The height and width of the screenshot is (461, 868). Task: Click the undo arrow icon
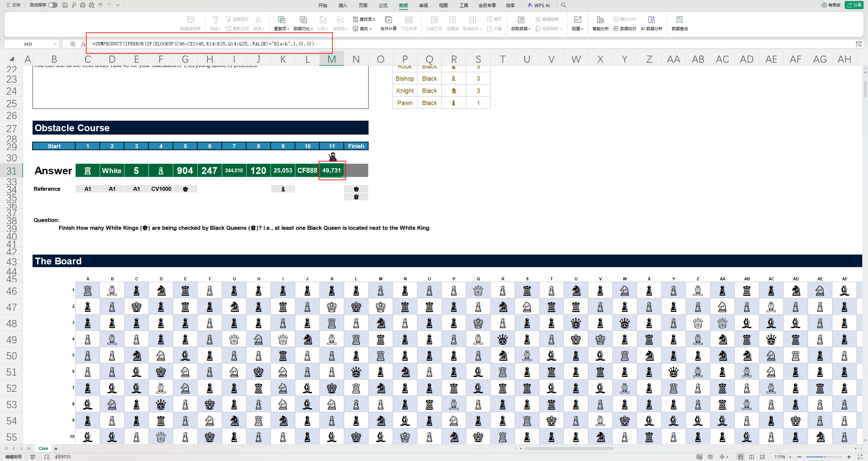(100, 5)
